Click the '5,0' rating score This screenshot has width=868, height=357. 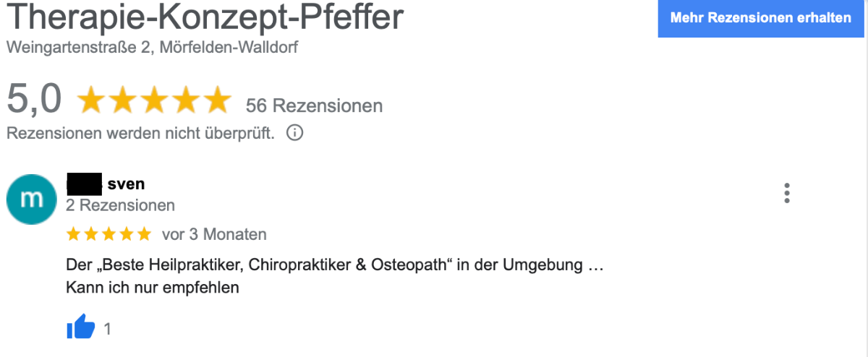coord(34,100)
